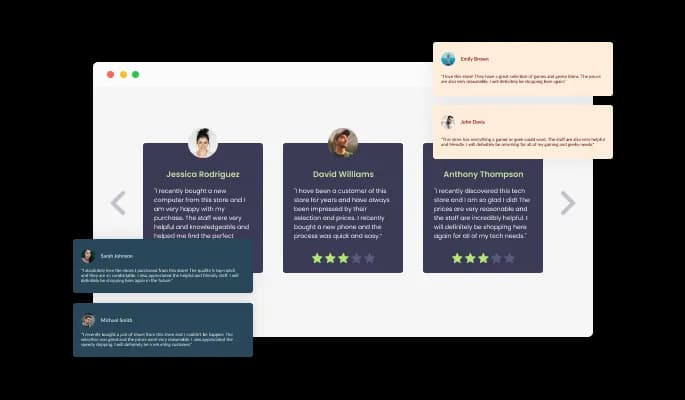Click the first star in Anthony Thompson's rating

coord(457,258)
